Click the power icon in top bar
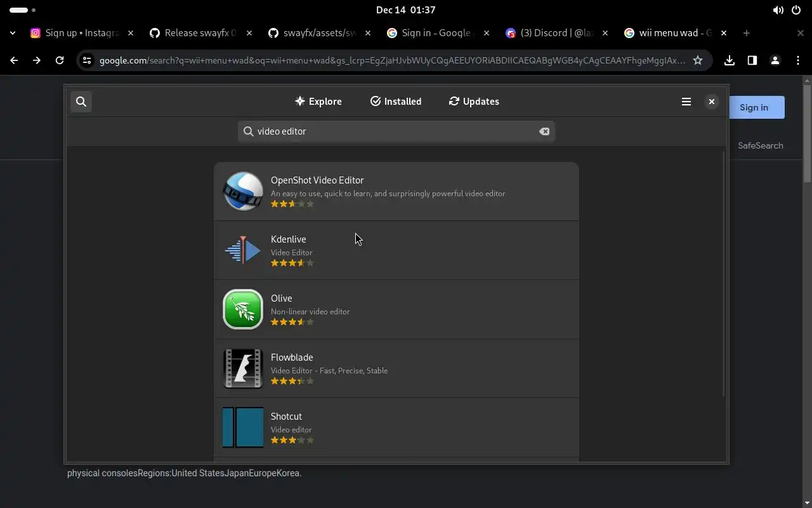Viewport: 812px width, 508px height. click(796, 10)
